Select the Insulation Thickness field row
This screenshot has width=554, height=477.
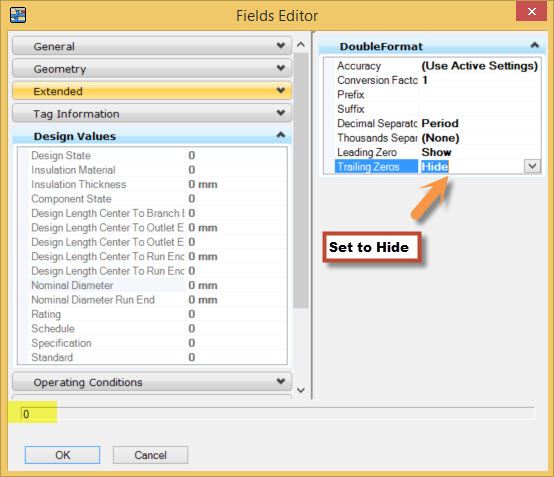tap(152, 184)
